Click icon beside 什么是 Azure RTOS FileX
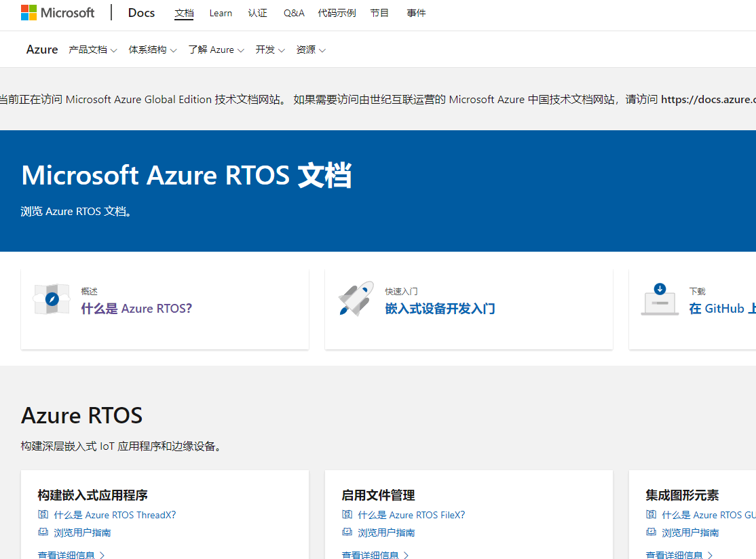Viewport: 756px width, 559px height. point(347,515)
